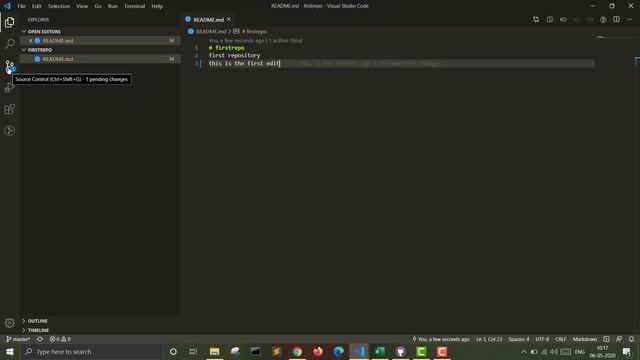Open the Edit menu
The height and width of the screenshot is (360, 640).
click(36, 6)
